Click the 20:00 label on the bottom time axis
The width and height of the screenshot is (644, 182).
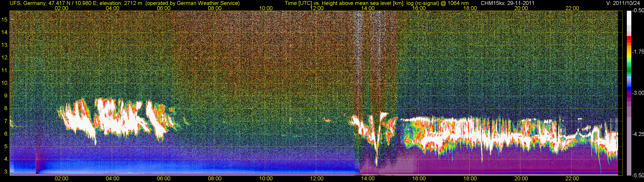pyautogui.click(x=521, y=179)
